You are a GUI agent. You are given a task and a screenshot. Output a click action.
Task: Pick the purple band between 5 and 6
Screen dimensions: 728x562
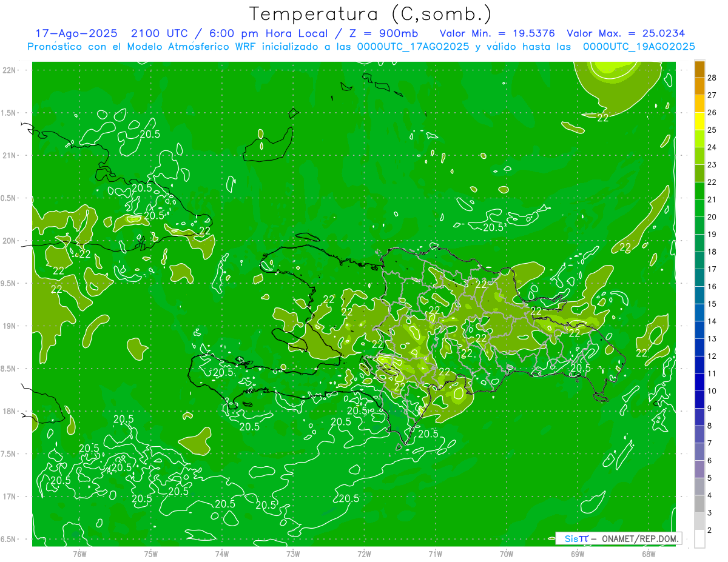click(699, 469)
